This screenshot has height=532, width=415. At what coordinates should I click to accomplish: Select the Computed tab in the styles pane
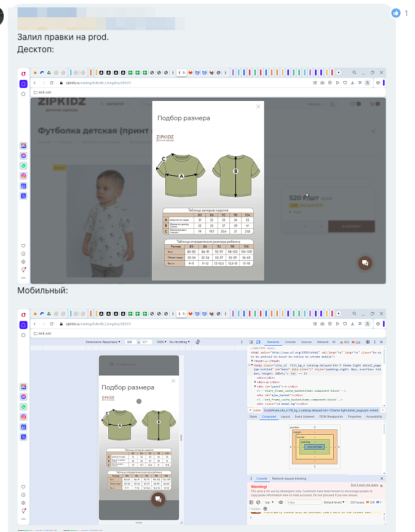coord(269,416)
